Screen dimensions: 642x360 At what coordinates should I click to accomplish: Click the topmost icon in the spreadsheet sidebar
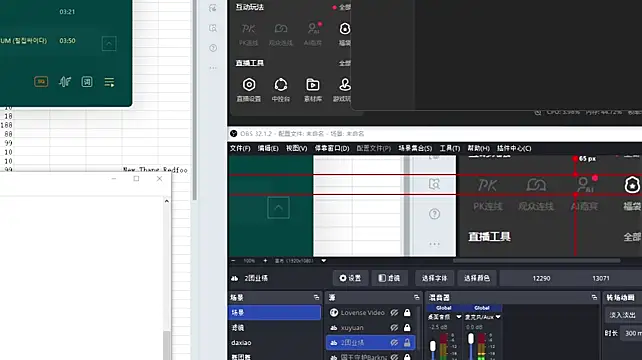[213, 8]
